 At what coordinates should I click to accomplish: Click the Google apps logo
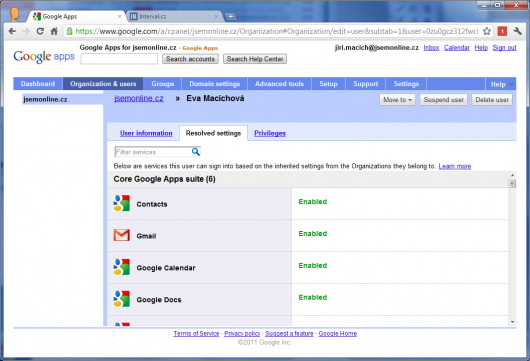tap(44, 56)
